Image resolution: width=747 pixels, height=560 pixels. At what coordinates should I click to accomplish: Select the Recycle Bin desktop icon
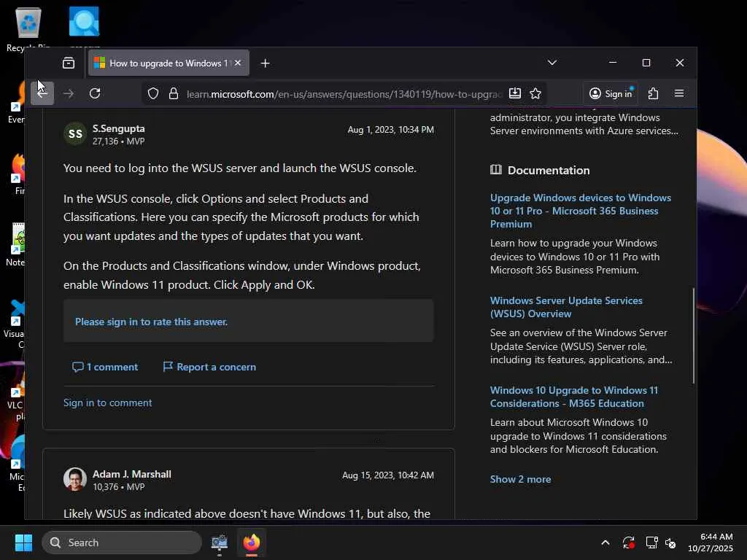(x=28, y=28)
